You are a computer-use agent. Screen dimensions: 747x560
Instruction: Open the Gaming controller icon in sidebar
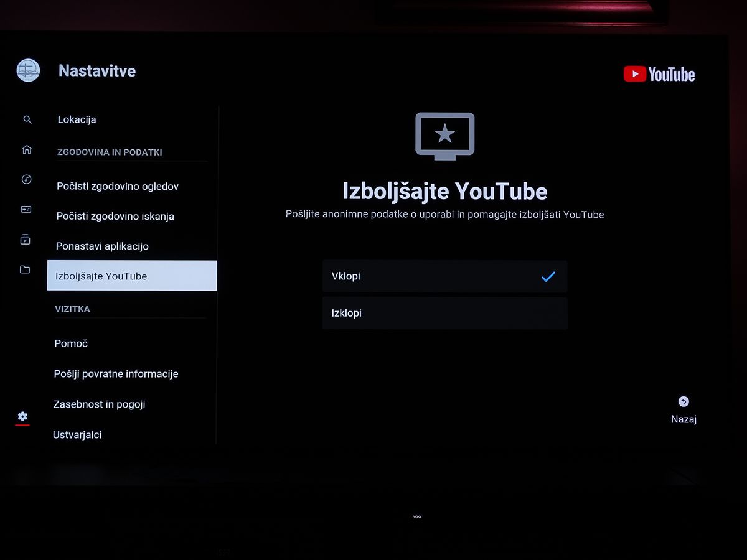(26, 210)
